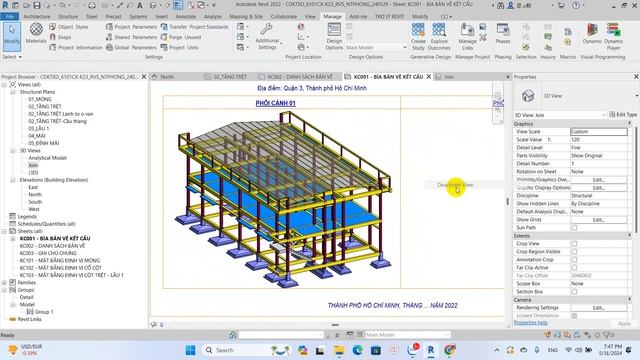The height and width of the screenshot is (360, 640).
Task: Switch to Architecture ribbon tab
Action: click(37, 16)
